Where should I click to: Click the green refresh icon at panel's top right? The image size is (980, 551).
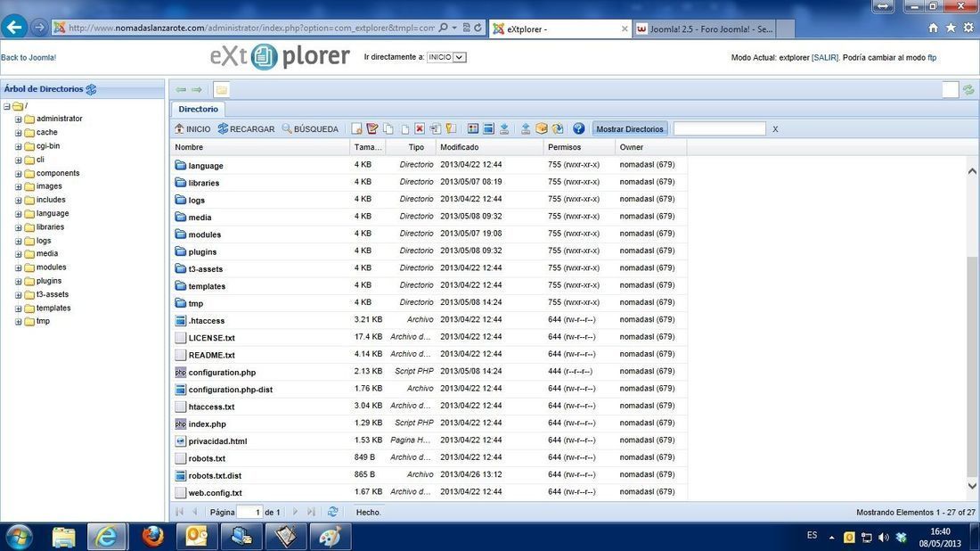point(968,90)
